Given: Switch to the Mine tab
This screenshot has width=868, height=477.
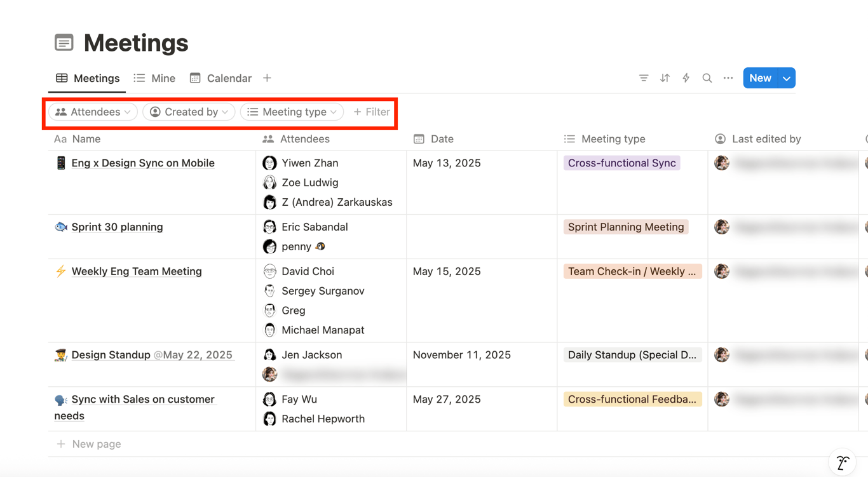Looking at the screenshot, I should pyautogui.click(x=154, y=78).
